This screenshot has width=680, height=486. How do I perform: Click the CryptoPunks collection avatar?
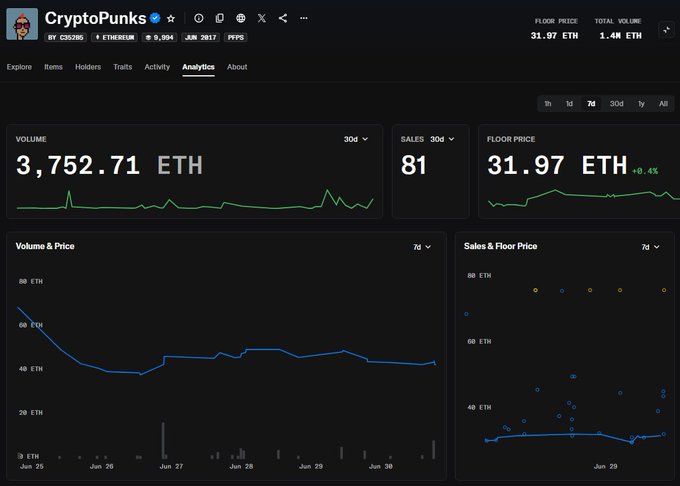coord(22,24)
